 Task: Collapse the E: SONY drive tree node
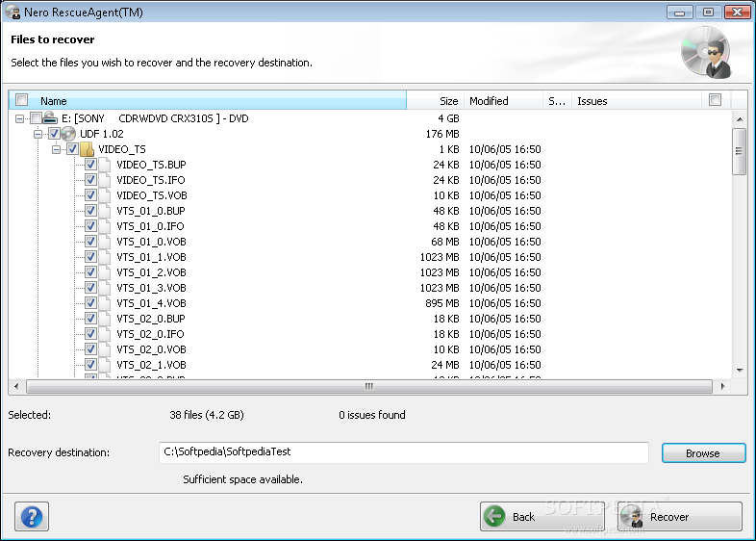tap(19, 118)
